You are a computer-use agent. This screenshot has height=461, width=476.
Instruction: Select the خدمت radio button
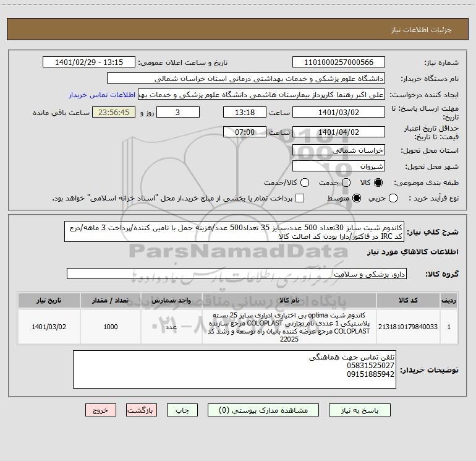(346, 183)
